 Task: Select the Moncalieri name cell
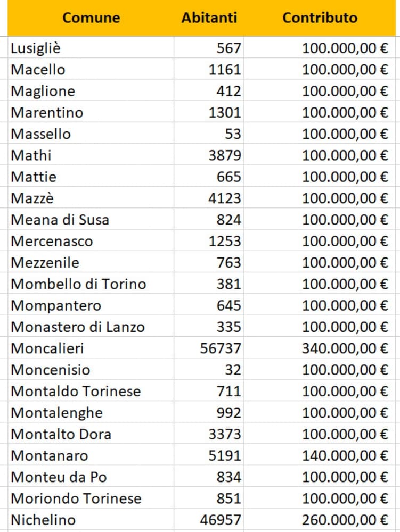point(47,348)
